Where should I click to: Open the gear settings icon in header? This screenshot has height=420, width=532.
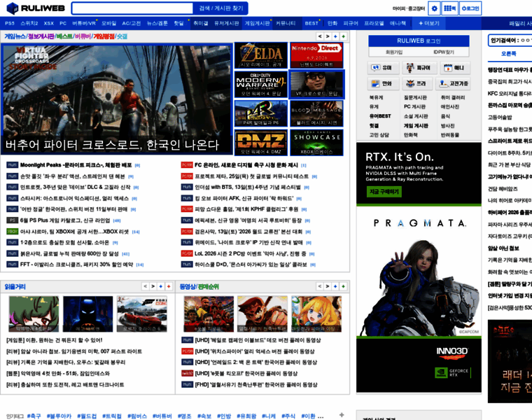(x=434, y=8)
